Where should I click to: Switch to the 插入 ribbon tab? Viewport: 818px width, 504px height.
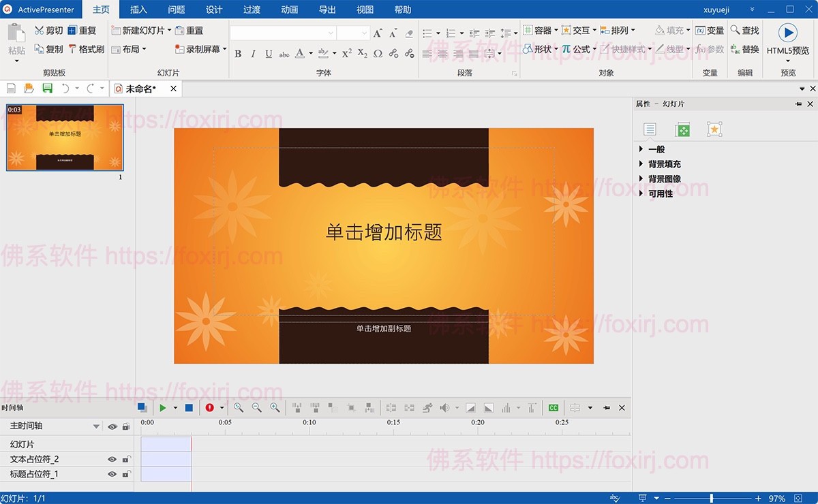(138, 10)
